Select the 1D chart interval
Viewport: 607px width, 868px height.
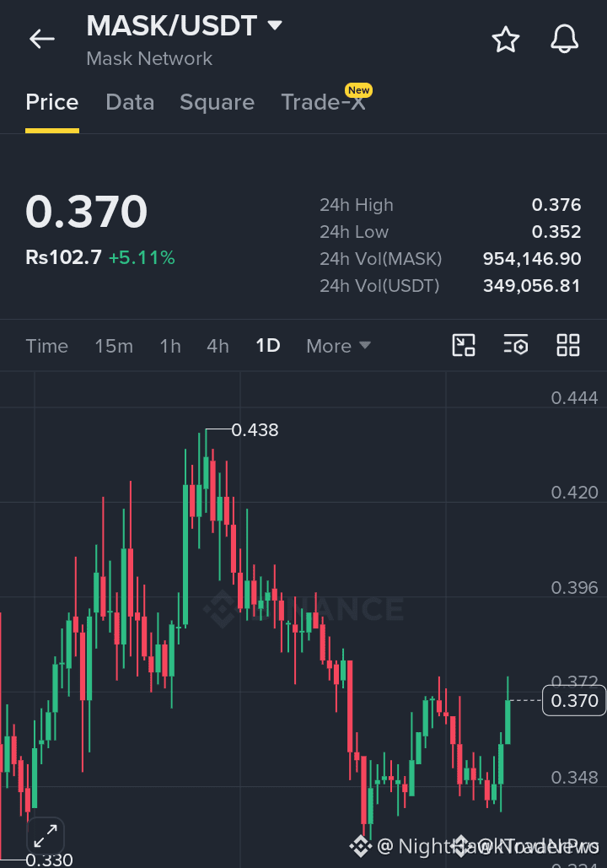pos(268,346)
